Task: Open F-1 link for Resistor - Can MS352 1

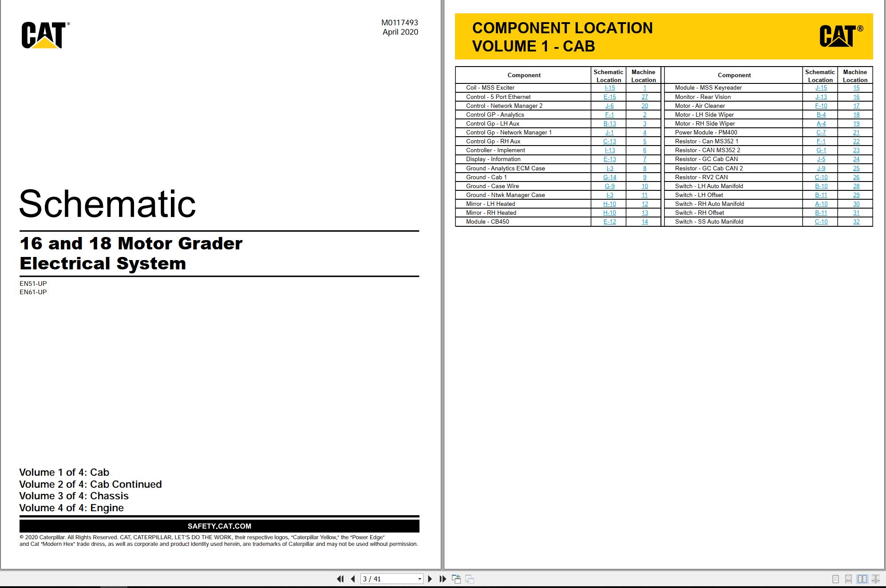Action: click(821, 141)
